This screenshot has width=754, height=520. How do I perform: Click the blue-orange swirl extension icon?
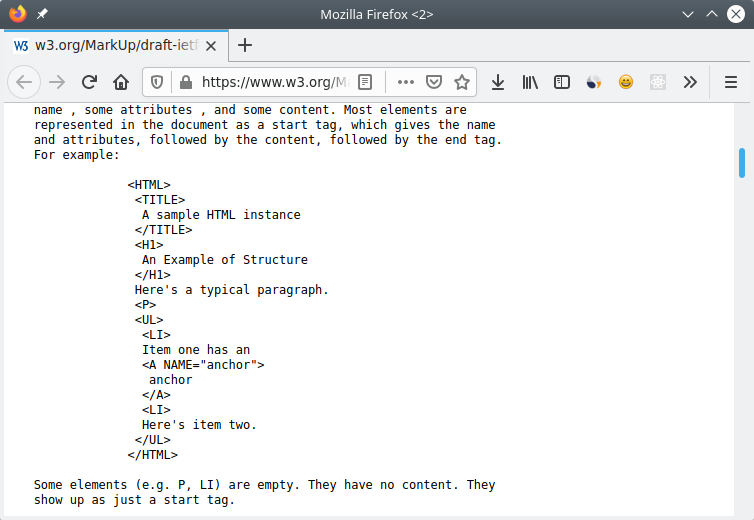594,82
